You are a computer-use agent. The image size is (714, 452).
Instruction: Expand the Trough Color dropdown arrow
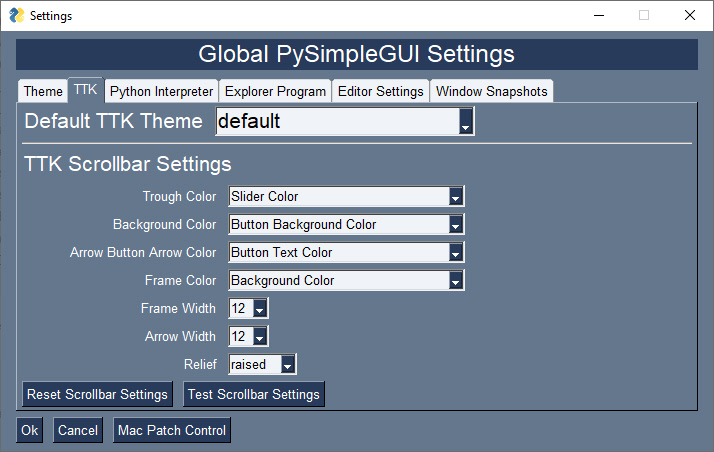pyautogui.click(x=455, y=196)
